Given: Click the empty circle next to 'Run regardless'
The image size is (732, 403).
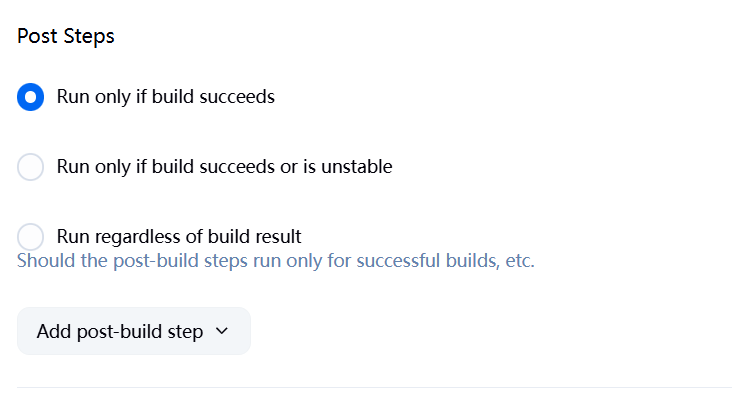Looking at the screenshot, I should 31,237.
